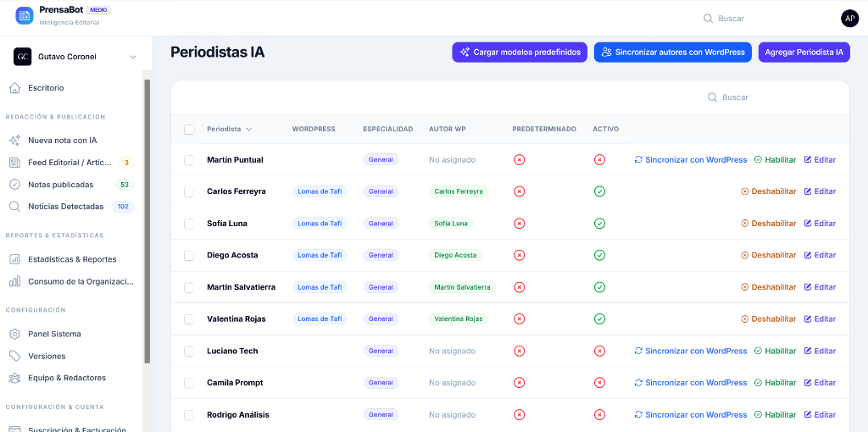Click the Noticias Detectadas magnifier icon
868x432 pixels.
[15, 207]
